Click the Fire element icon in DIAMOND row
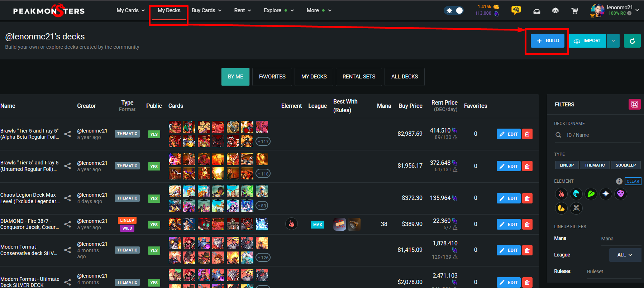Screen dimensions: 644x288 click(292, 224)
